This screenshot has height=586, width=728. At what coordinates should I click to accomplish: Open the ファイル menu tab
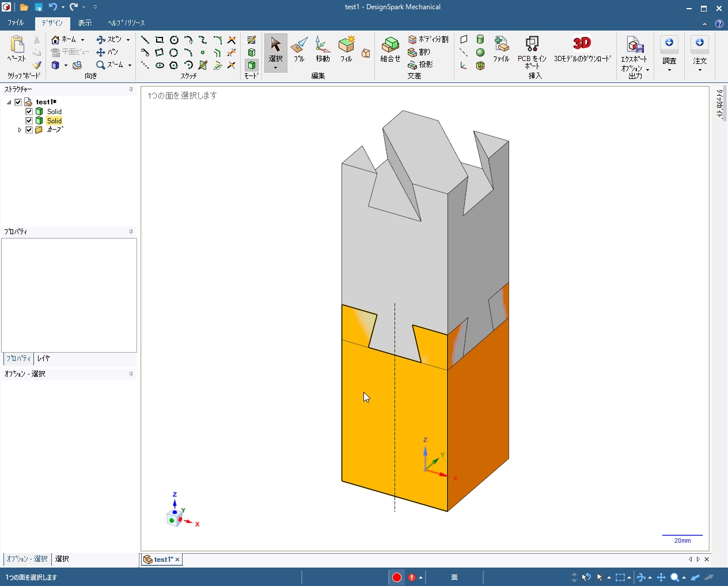16,23
